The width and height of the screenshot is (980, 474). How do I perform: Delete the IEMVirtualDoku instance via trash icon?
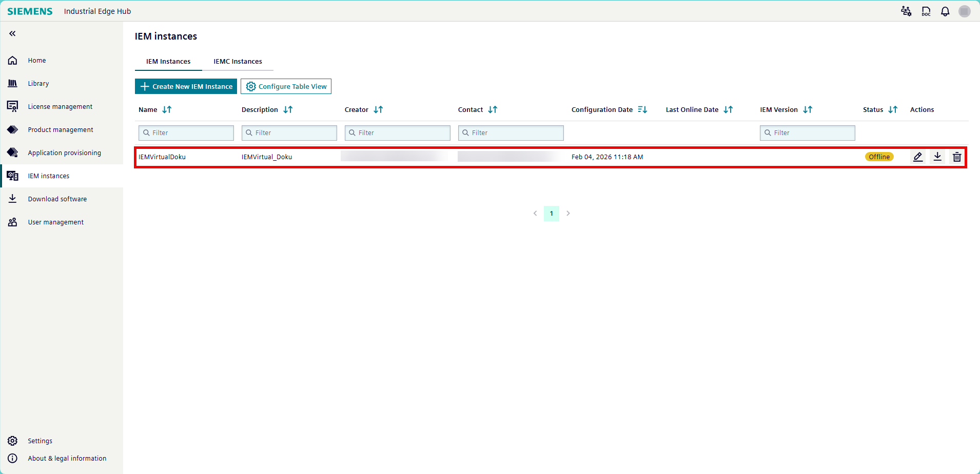click(956, 157)
